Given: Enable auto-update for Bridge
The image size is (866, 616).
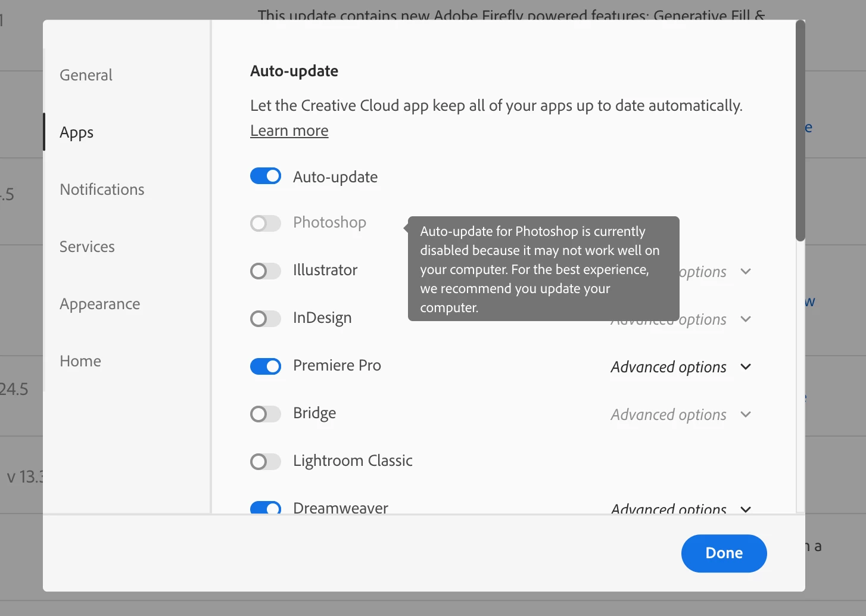Looking at the screenshot, I should [x=266, y=414].
